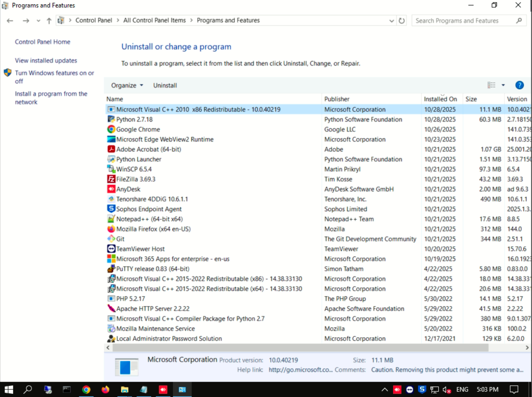Open Help with the blue question mark icon
This screenshot has height=397, width=532.
[x=520, y=85]
